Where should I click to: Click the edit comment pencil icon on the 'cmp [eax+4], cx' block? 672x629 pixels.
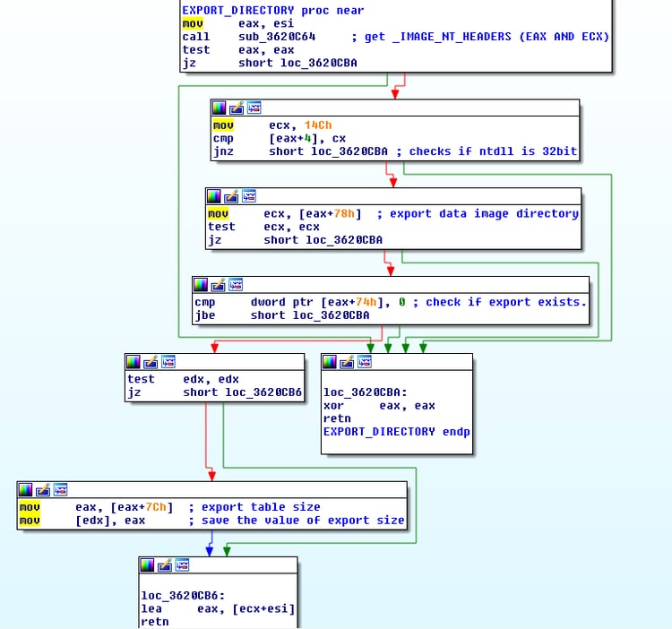237,108
